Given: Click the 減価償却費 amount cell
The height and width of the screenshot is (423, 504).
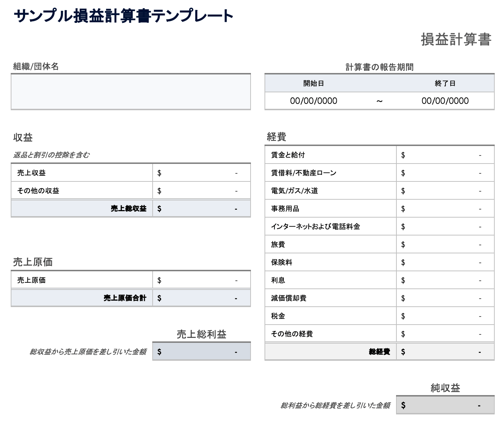Looking at the screenshot, I should click(445, 298).
